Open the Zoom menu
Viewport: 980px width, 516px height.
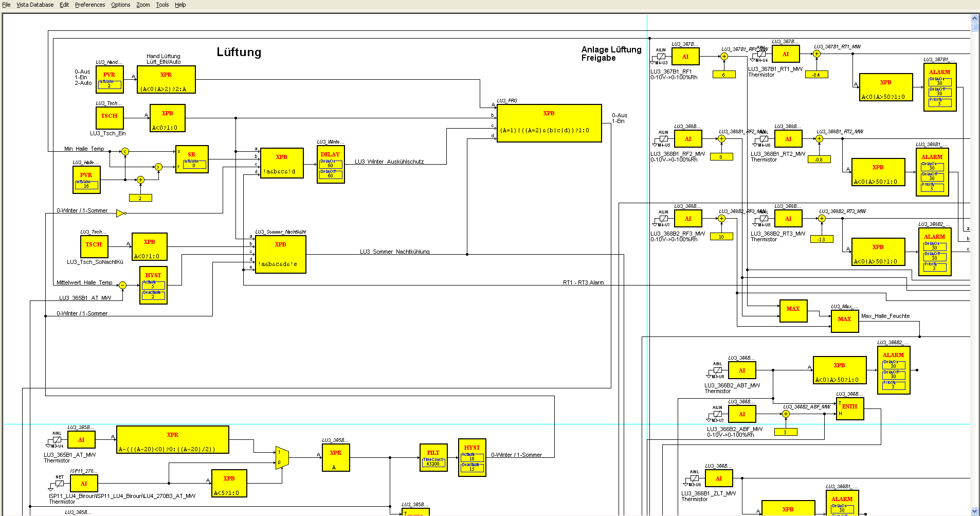tap(143, 5)
